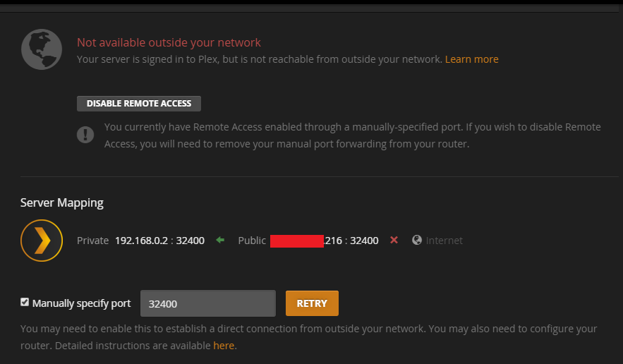Click the 'Manually specify port' label text

[x=81, y=303]
